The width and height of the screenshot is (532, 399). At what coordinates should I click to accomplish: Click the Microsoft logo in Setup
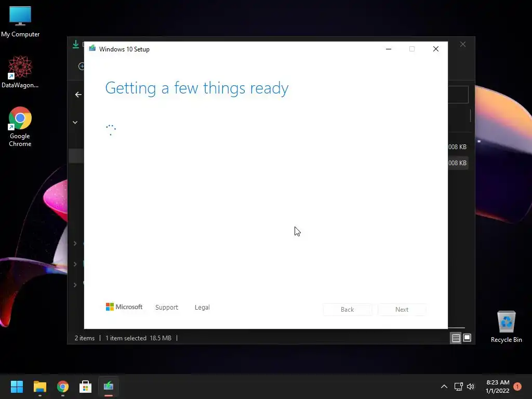[x=124, y=307]
